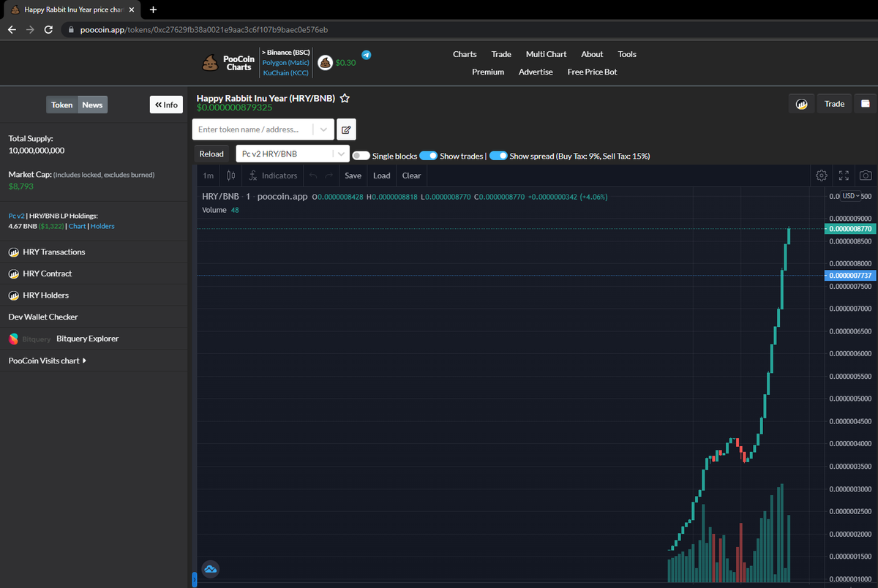This screenshot has height=588, width=878.
Task: Enter fullscreen chart mode
Action: click(844, 176)
